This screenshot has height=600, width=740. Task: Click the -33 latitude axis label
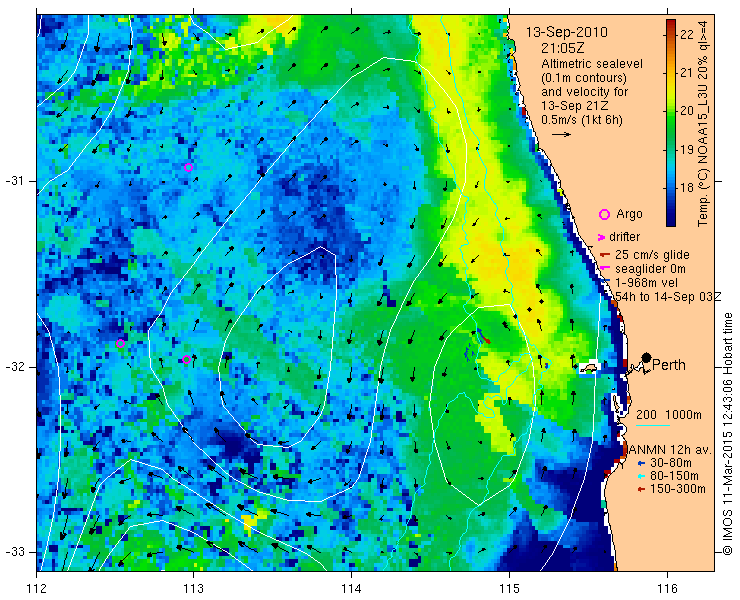(x=15, y=552)
